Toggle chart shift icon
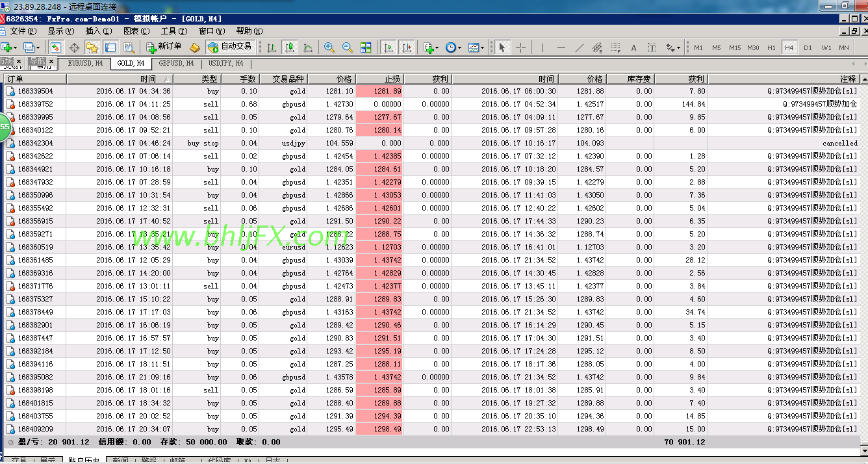Viewport: 868px width, 464px height. pos(407,47)
